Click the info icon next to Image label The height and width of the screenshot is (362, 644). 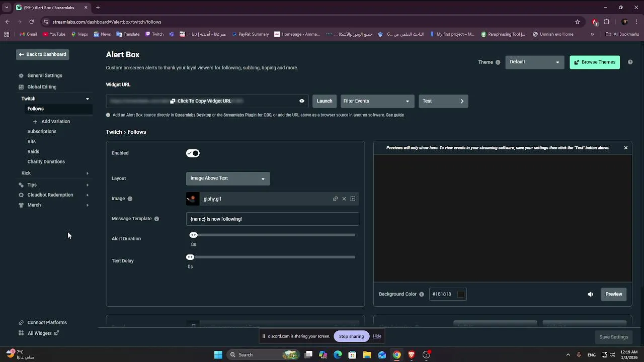point(130,199)
